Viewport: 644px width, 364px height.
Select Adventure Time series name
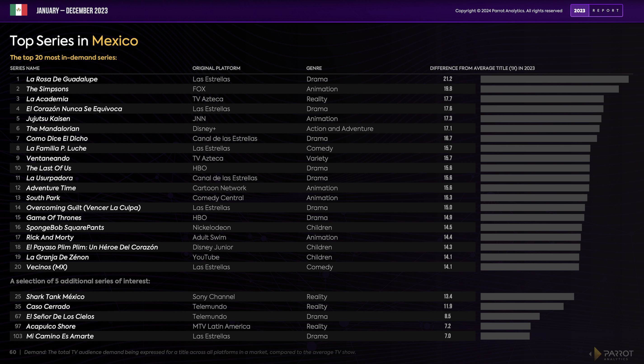(51, 188)
